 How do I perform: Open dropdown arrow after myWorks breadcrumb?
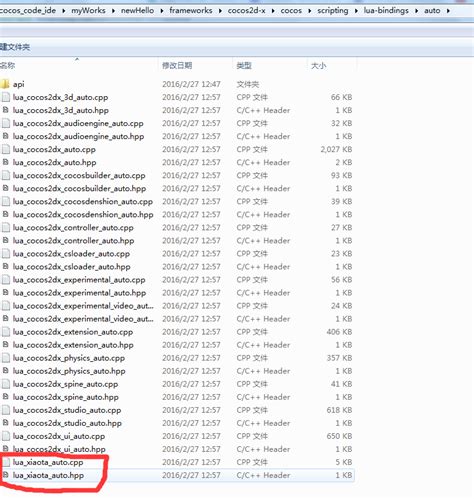tap(113, 11)
